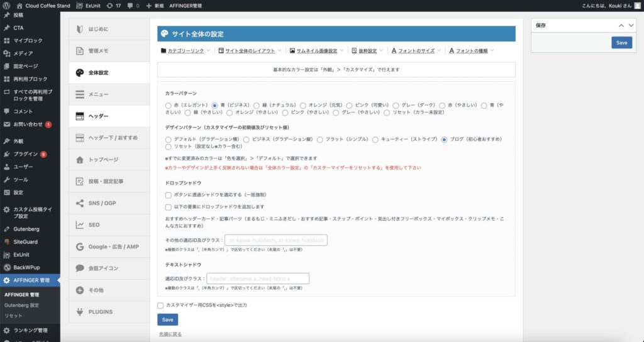Click the speech bubble icon beside 会話アイコン
644x342 pixels.
pos(80,268)
